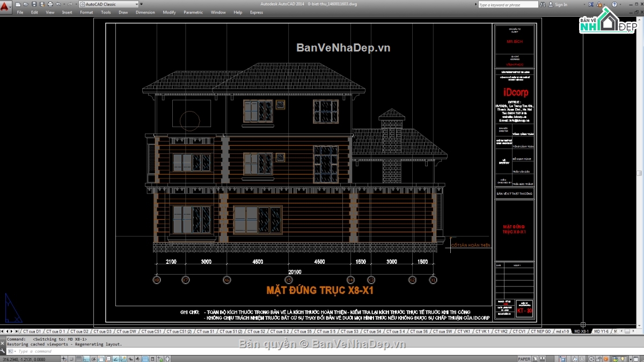Go to last layout tab arrow
The image size is (644, 362).
[17, 331]
